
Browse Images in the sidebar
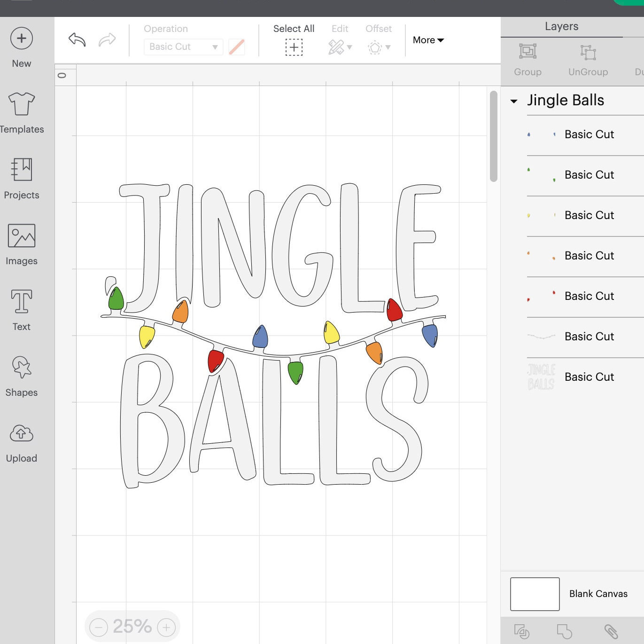click(21, 242)
